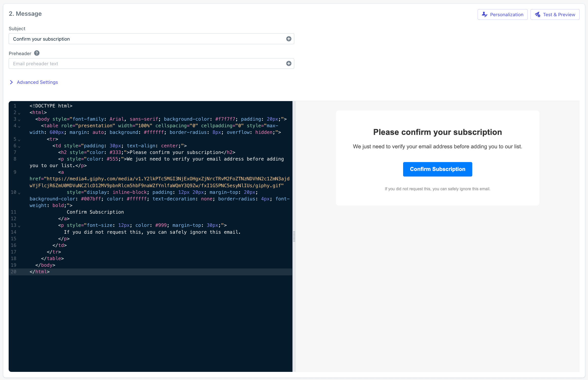Click plus icon in Preheader field
The image size is (588, 380).
point(289,64)
